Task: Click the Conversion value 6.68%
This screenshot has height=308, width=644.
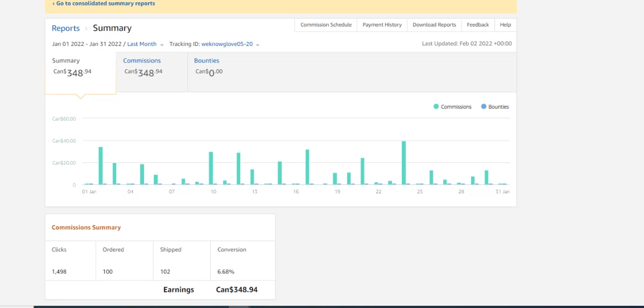Action: [226, 272]
